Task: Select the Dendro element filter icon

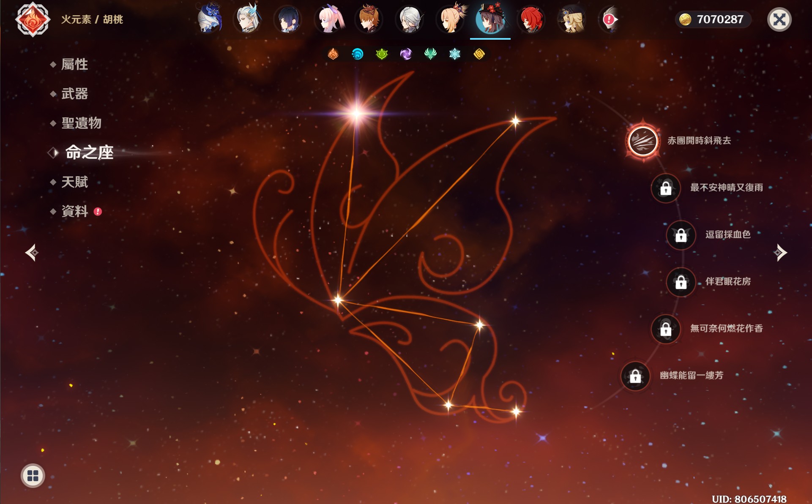Action: point(382,54)
